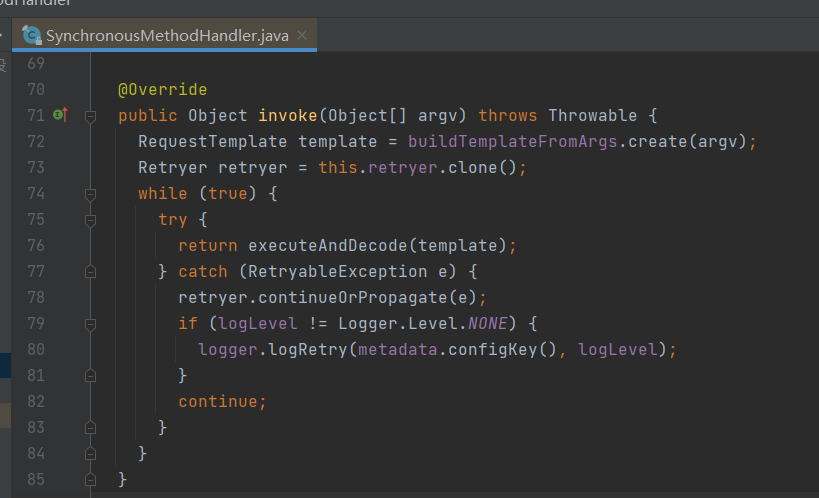Collapse the try block at line 75
This screenshot has height=498, width=819.
(x=90, y=221)
